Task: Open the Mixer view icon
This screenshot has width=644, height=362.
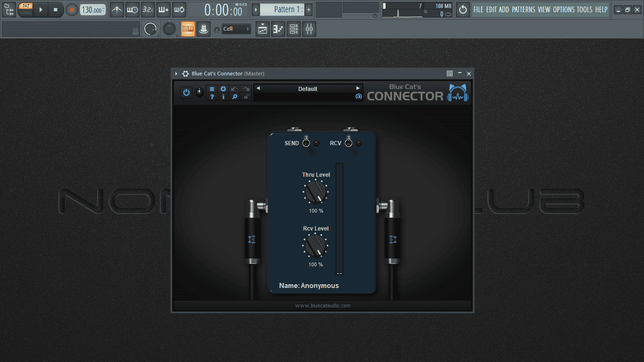Action: point(309,29)
